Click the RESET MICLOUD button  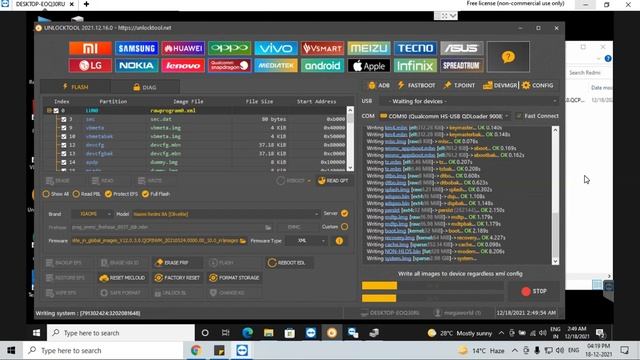tap(122, 278)
